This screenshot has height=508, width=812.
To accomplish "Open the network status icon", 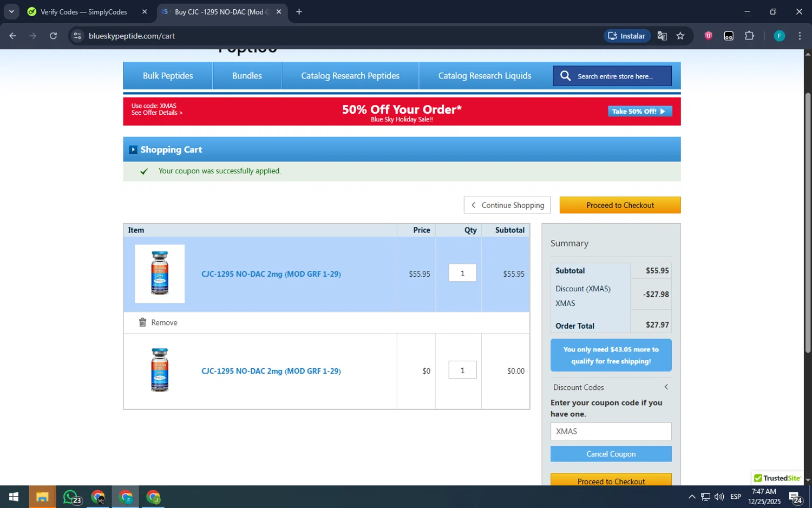I will point(705,497).
